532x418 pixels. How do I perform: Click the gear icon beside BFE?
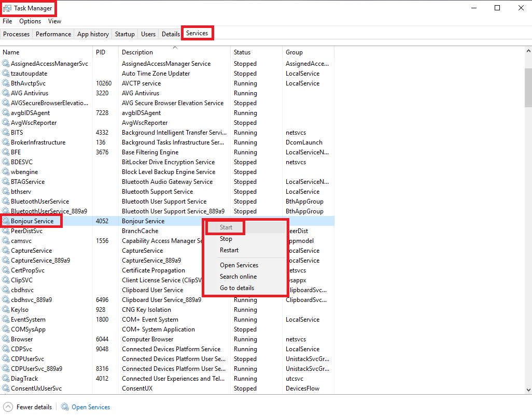[x=5, y=152]
